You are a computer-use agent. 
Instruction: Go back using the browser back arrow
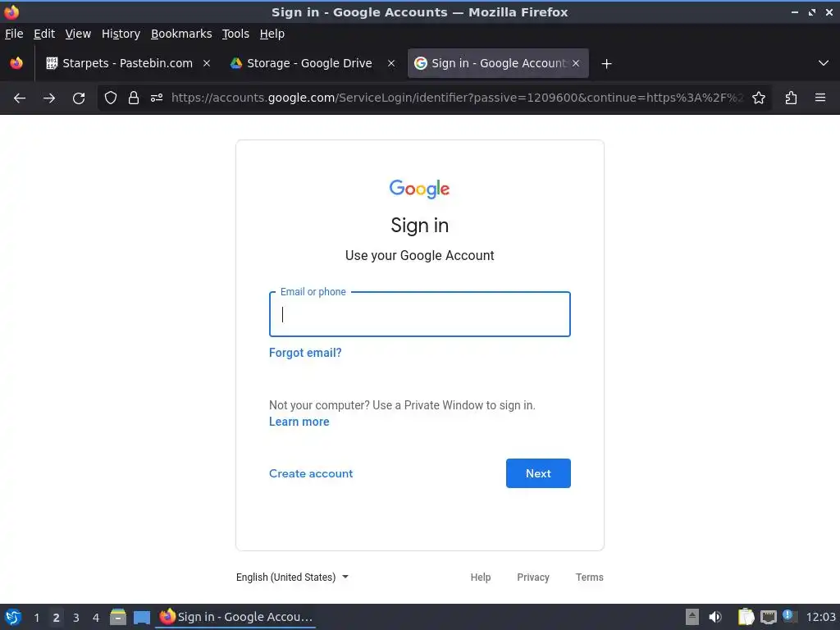tap(20, 98)
